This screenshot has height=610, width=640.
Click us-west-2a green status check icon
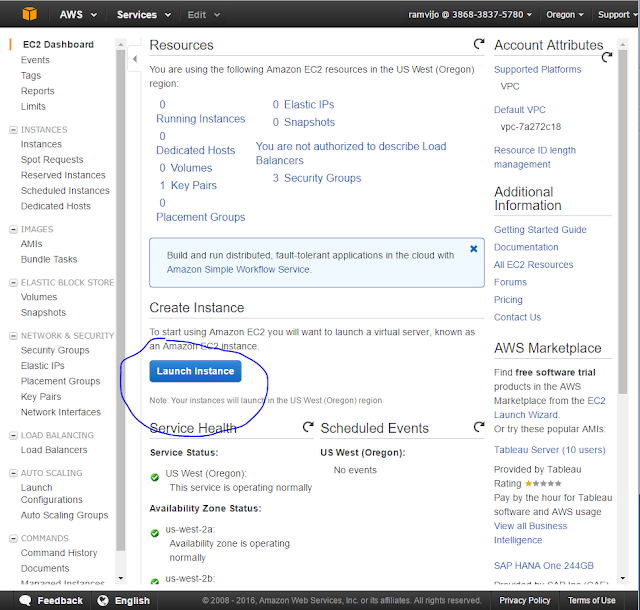[x=155, y=533]
